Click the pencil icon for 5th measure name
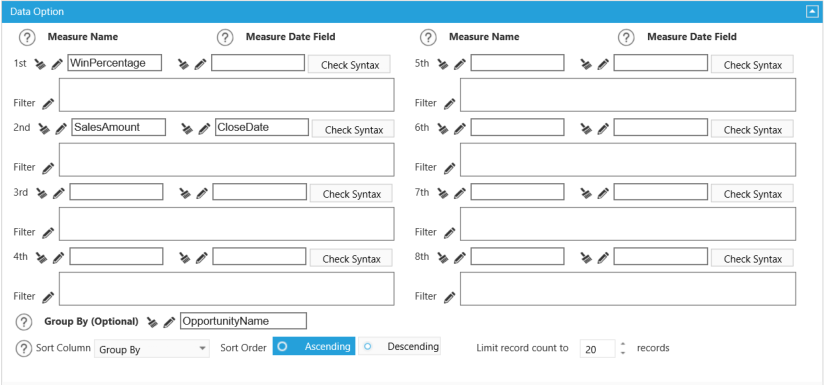The height and width of the screenshot is (385, 826). pos(460,64)
